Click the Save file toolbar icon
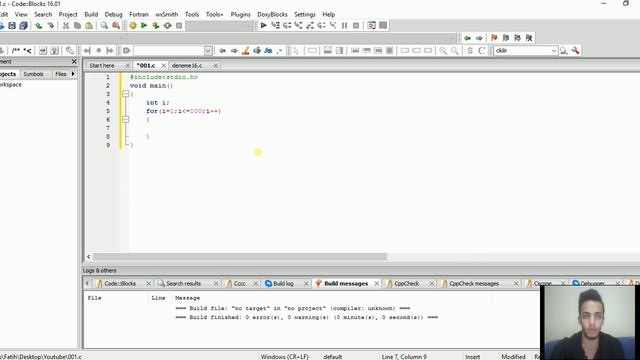Viewport: 640px width, 360px height. click(x=12, y=26)
